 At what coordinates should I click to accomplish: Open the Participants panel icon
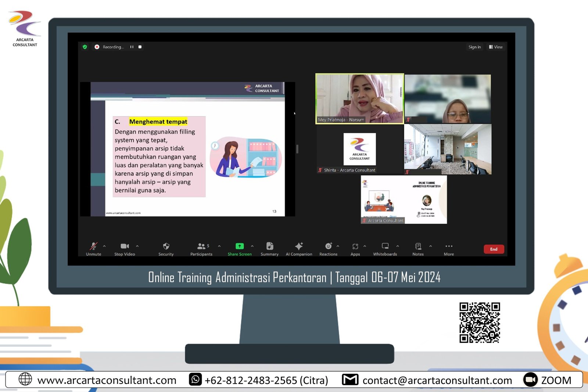(x=201, y=247)
